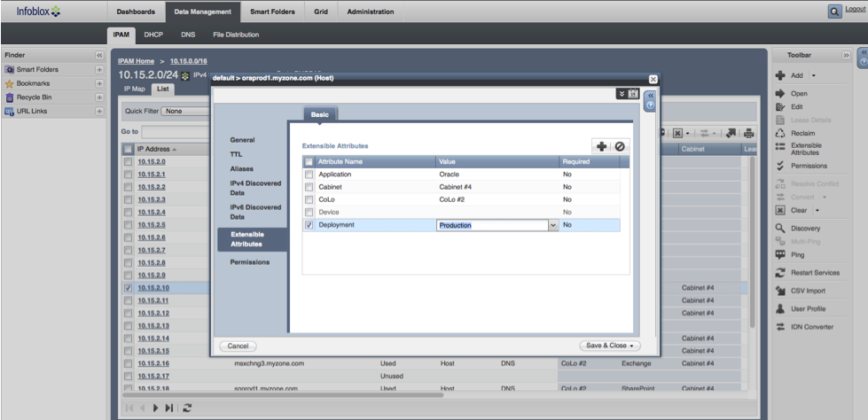Click the Add plus icon in Toolbar panel

point(780,75)
